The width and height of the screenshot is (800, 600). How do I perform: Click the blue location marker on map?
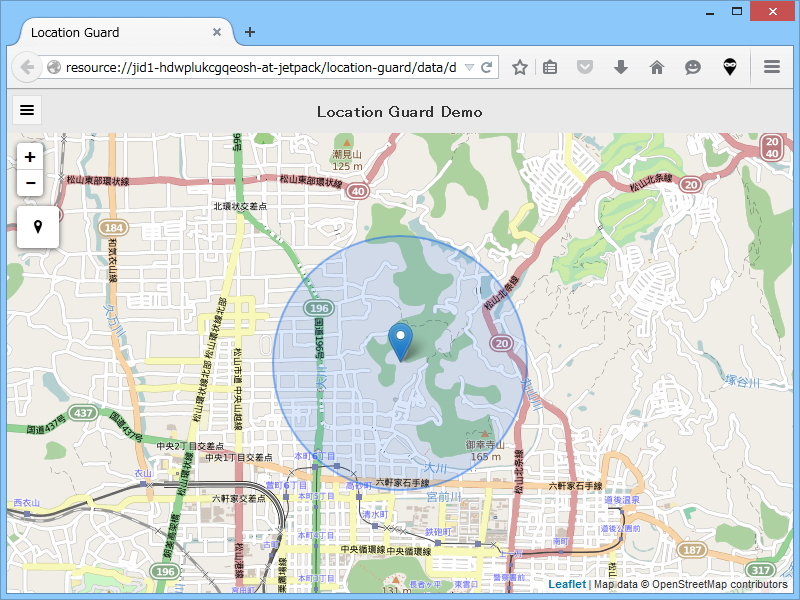tap(401, 342)
